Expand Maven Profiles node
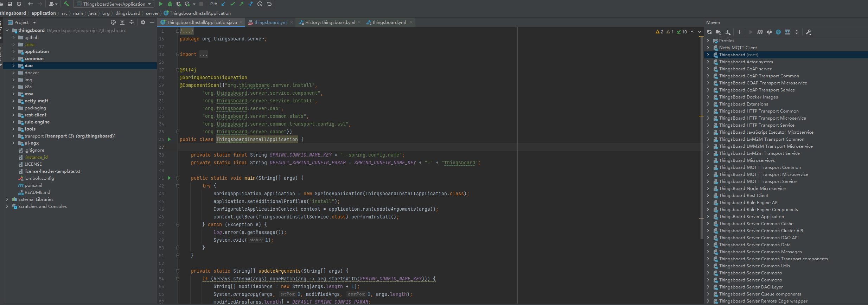The height and width of the screenshot is (305, 868). click(x=708, y=40)
